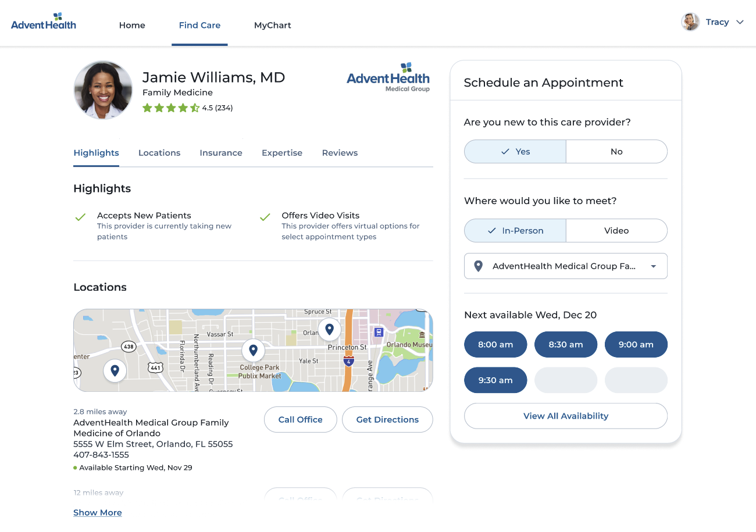Screen dimensions: 756x532
Task: Click the 2.8 miles away text
Action: pos(100,412)
